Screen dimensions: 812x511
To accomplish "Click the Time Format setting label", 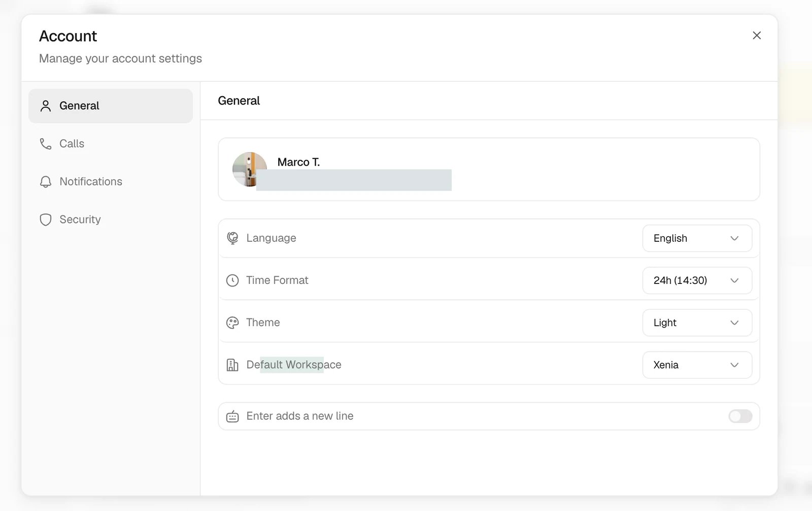I will [x=277, y=280].
